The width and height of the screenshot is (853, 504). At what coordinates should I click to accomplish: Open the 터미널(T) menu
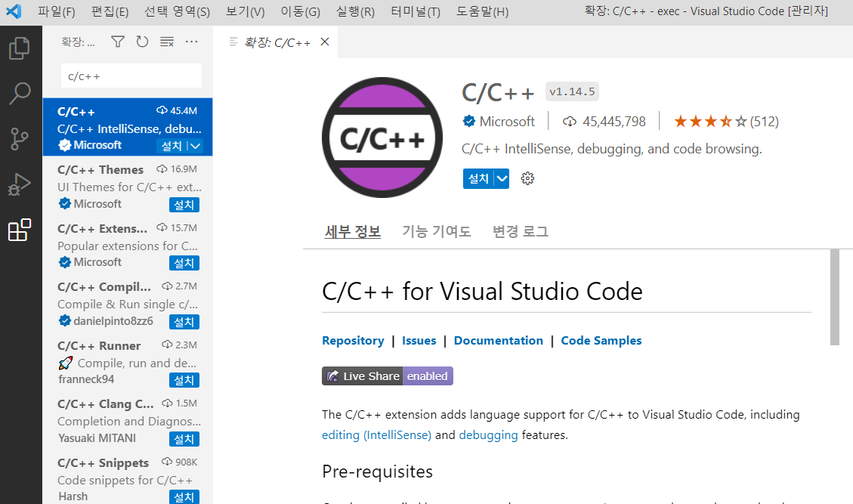click(x=416, y=11)
